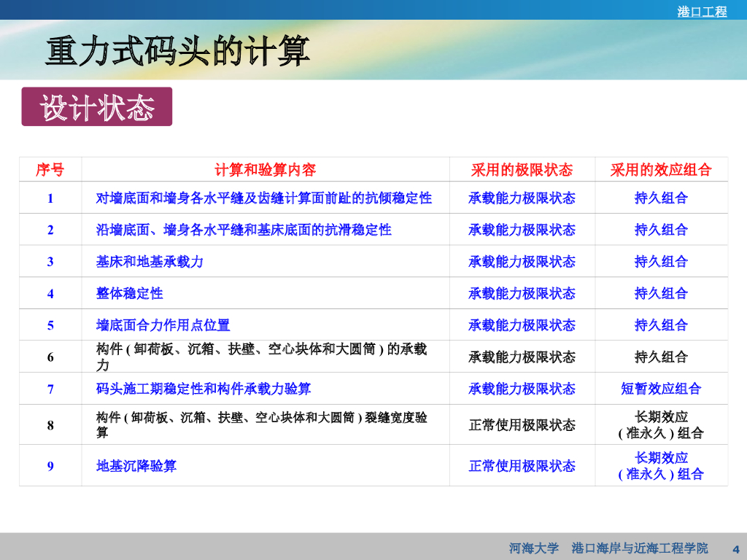The image size is (747, 560).
Task: Click the 墙底面合力作用点位置 entry
Action: pyautogui.click(x=163, y=325)
